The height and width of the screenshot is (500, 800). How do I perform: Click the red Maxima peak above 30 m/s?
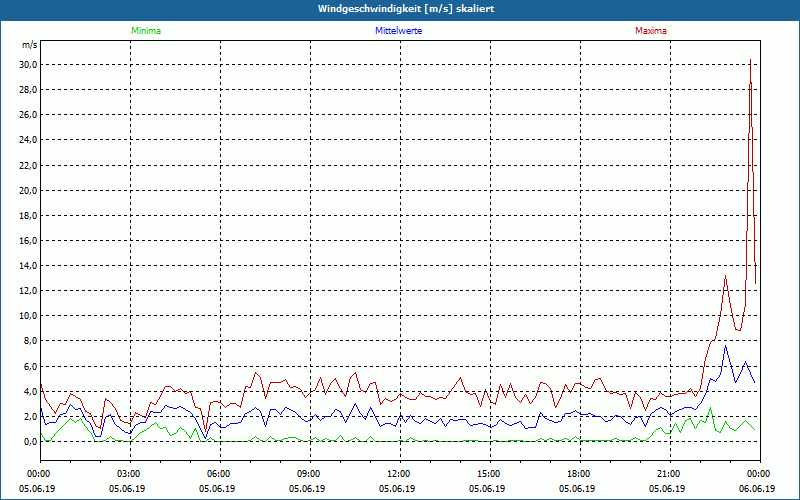coord(750,61)
